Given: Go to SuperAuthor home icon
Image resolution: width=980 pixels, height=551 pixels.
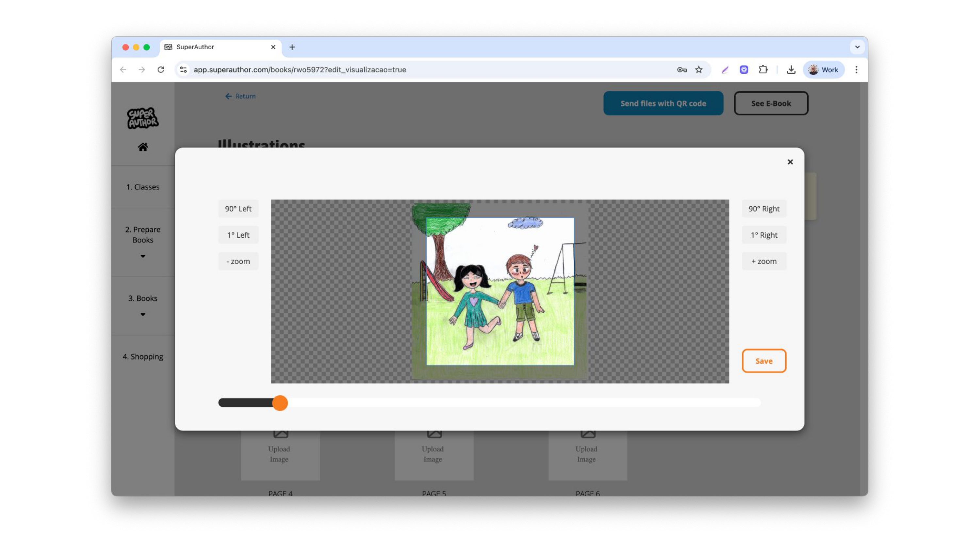Looking at the screenshot, I should [x=143, y=147].
